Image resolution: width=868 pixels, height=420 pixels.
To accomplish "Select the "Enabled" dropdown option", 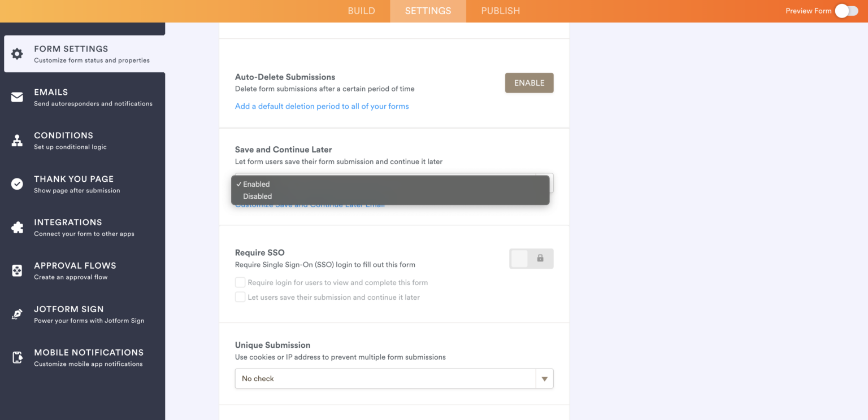I will (x=255, y=183).
